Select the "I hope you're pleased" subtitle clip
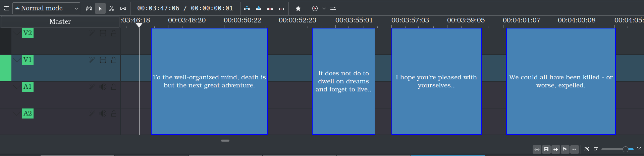This screenshot has width=644, height=156. pos(436,81)
